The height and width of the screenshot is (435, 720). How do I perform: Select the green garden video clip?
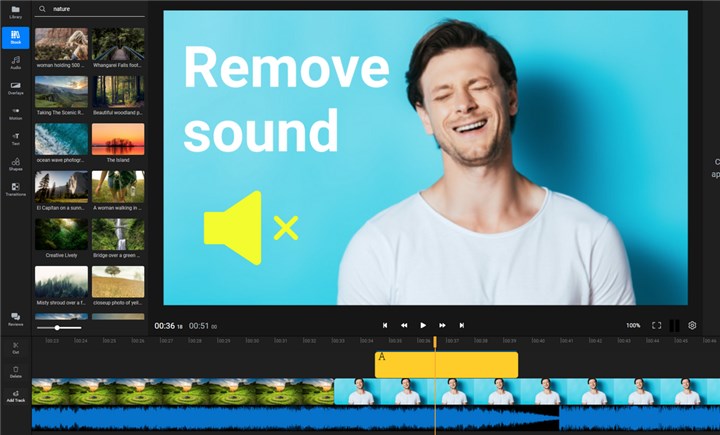point(183,391)
